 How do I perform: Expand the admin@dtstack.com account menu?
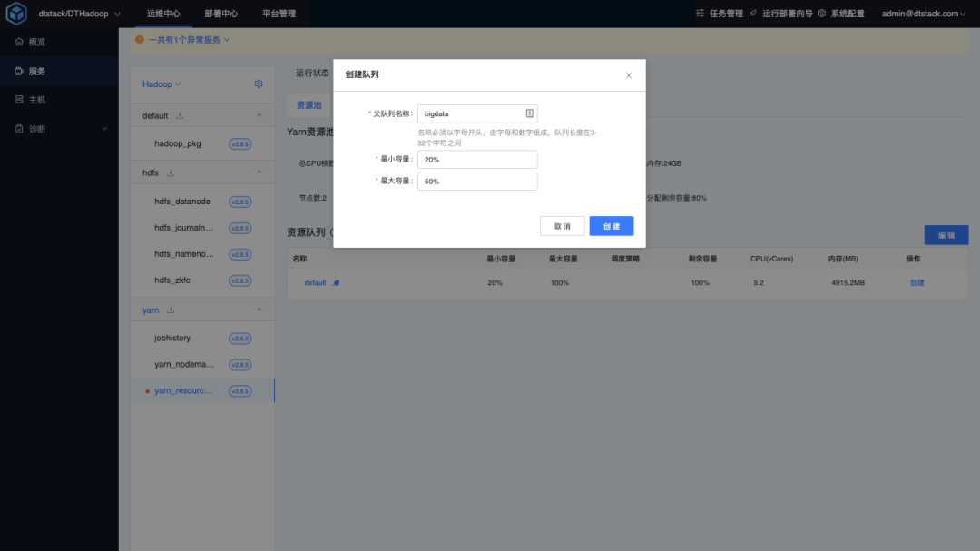[x=925, y=14]
